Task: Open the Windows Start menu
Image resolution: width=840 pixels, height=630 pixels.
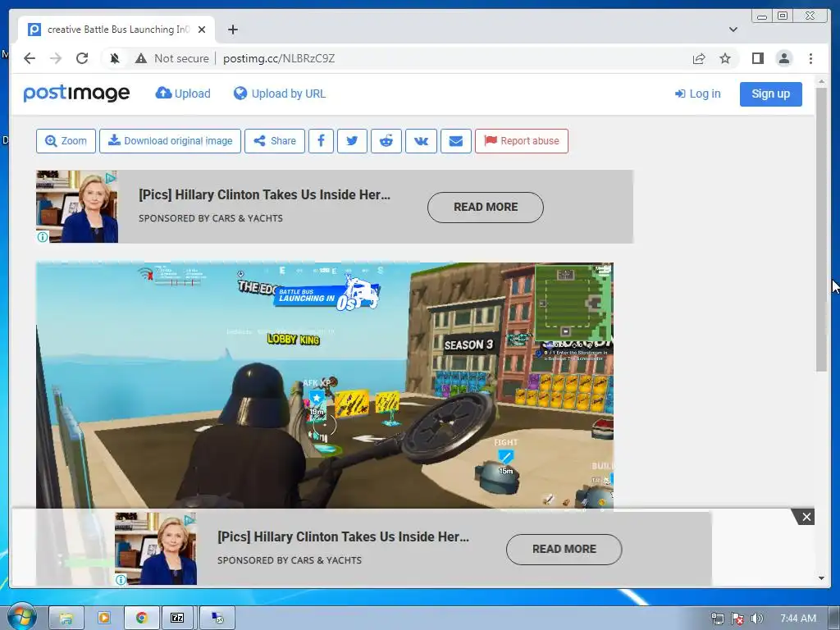Action: pos(21,617)
